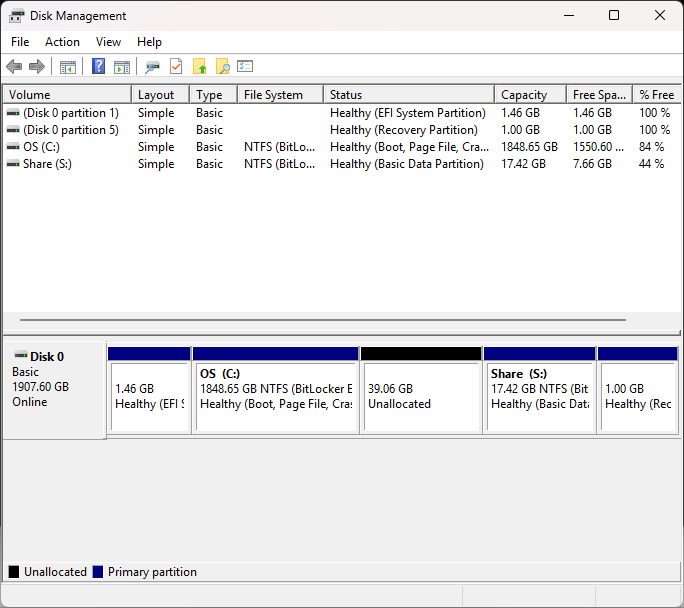Select the Disk 0 label panel
Viewport: 684px width, 608px height.
[54, 390]
